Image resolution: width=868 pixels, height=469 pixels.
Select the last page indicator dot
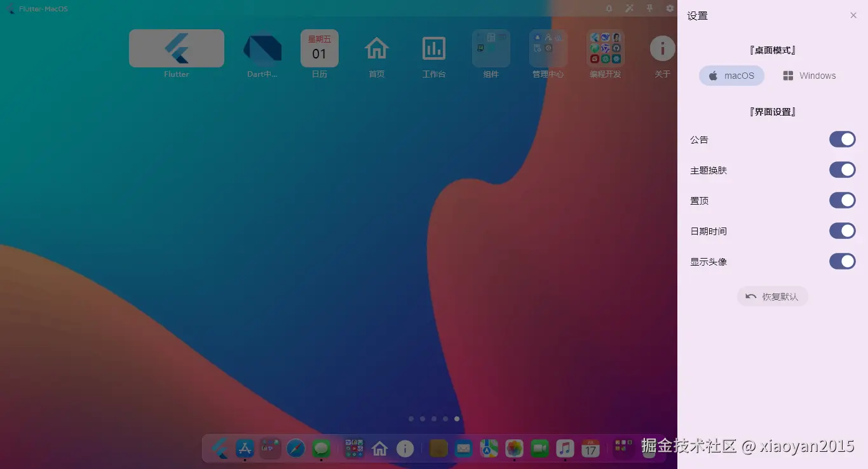pos(457,419)
